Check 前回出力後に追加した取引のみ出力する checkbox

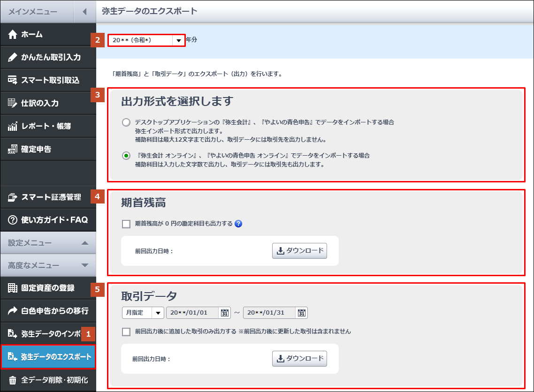click(126, 332)
